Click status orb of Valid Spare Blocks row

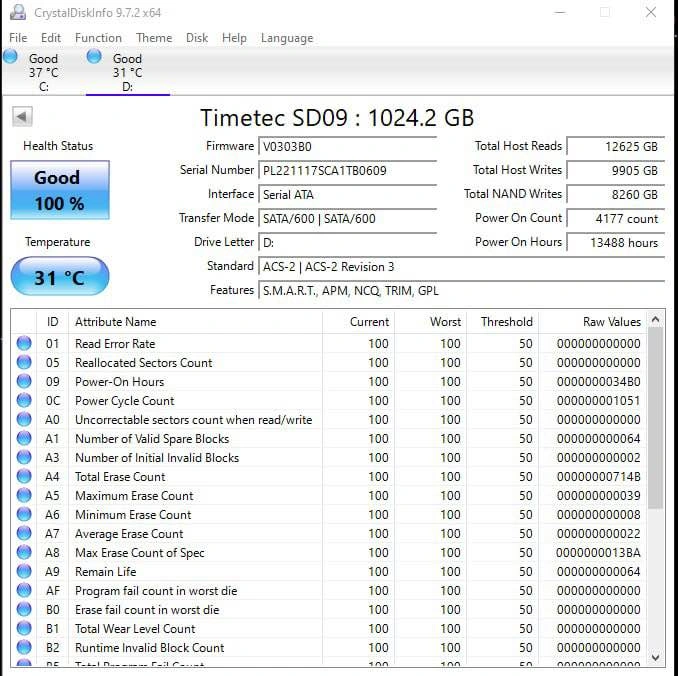tap(24, 439)
